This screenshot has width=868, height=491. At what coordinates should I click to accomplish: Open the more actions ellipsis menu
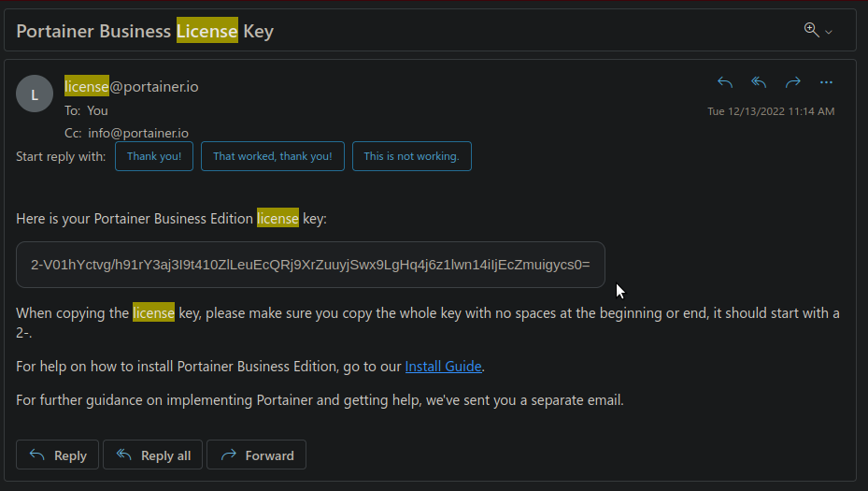tap(826, 82)
